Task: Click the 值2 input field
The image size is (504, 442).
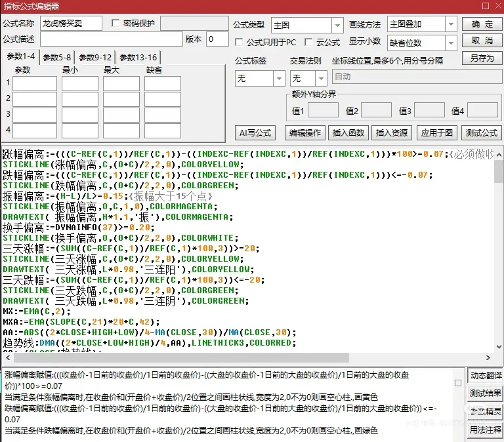Action: (376, 110)
